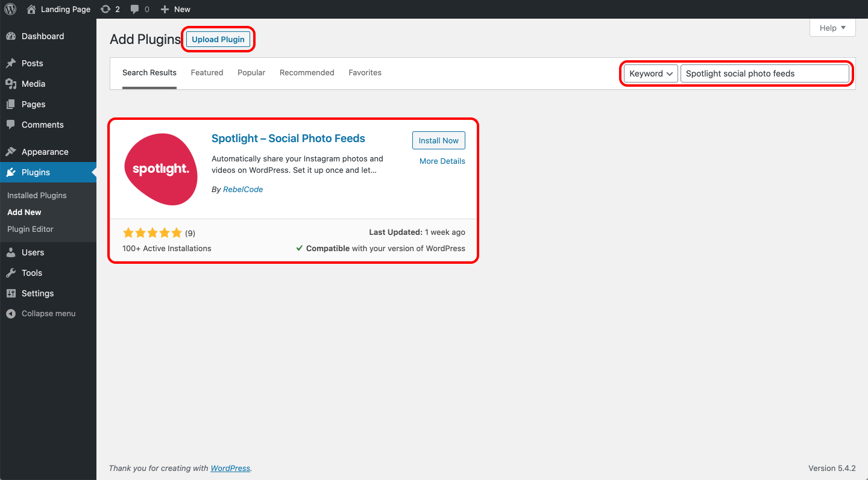The image size is (868, 480).
Task: Click the Spotlight plugin logo
Action: click(161, 169)
